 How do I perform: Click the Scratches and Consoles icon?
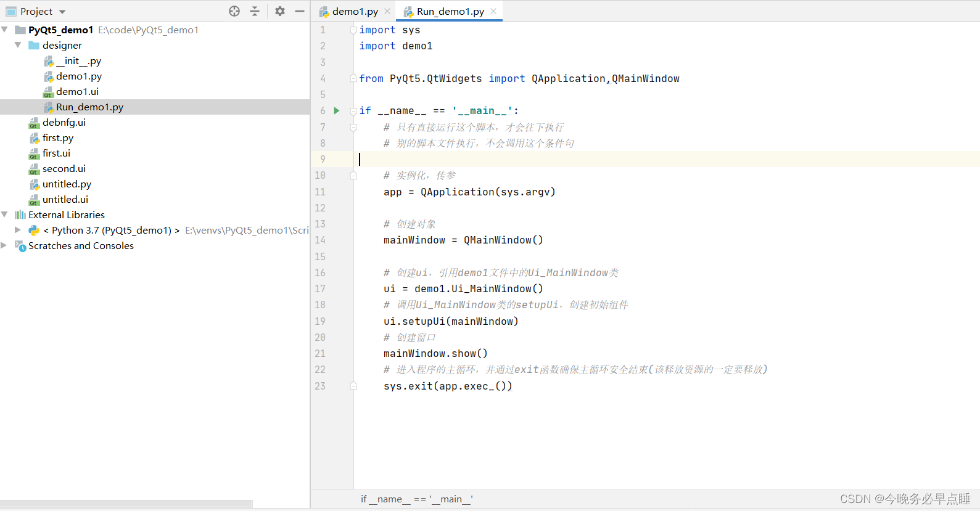pyautogui.click(x=20, y=245)
